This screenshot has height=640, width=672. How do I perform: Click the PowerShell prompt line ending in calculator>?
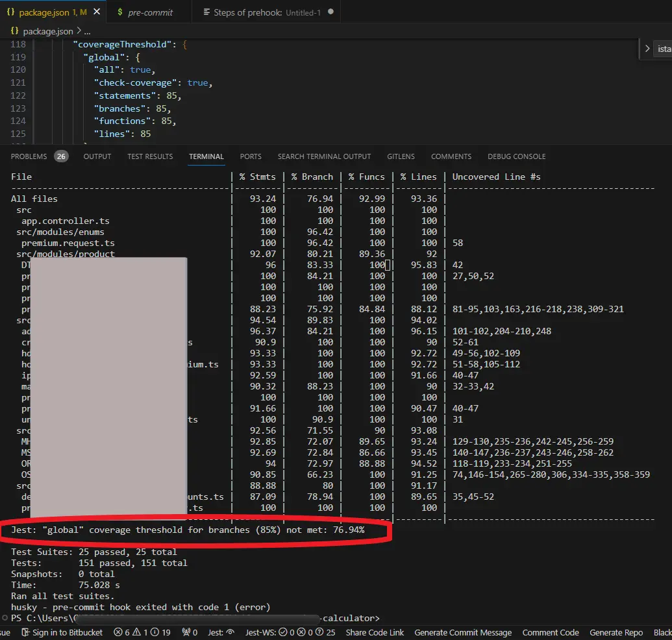(195, 618)
